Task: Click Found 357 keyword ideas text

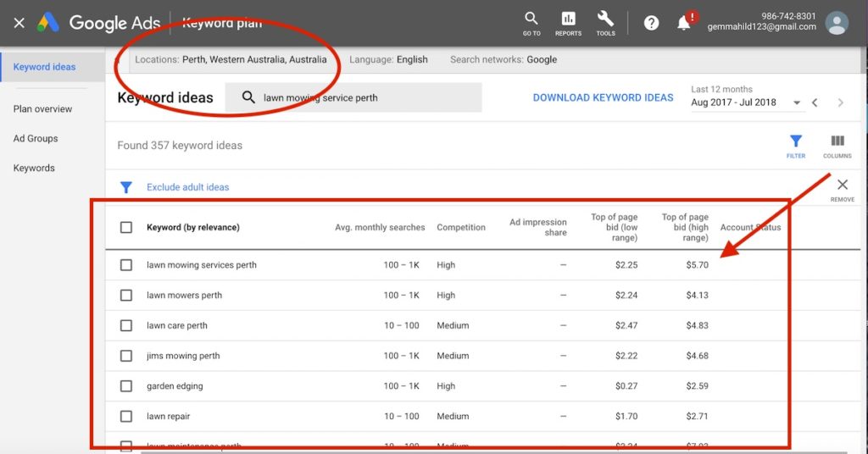Action: [x=180, y=146]
